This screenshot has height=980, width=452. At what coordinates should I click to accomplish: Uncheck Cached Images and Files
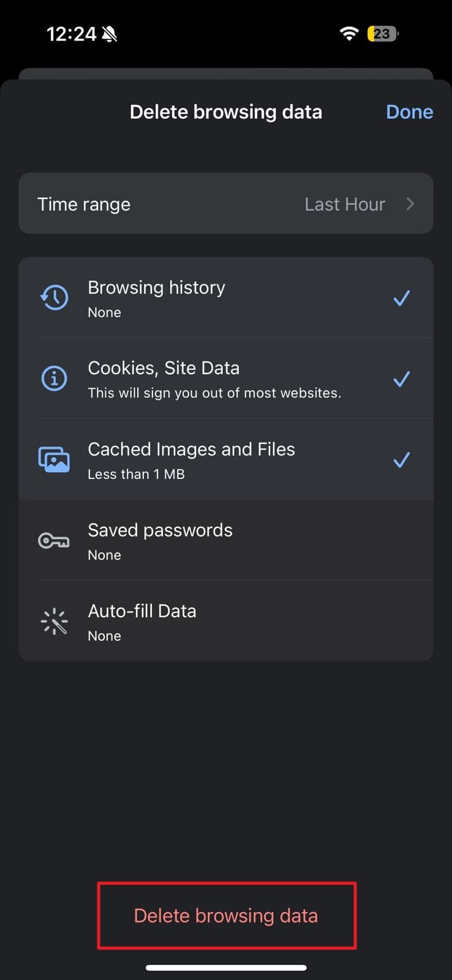coord(401,459)
